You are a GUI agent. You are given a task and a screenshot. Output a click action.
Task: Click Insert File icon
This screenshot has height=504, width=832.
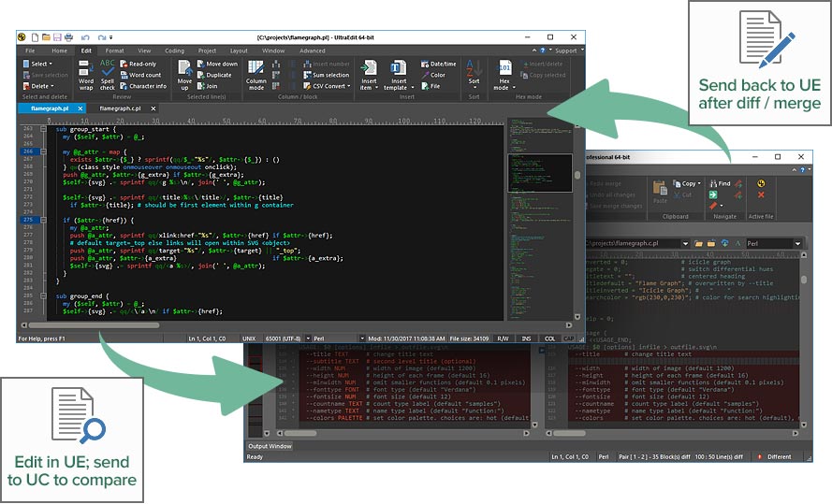431,86
